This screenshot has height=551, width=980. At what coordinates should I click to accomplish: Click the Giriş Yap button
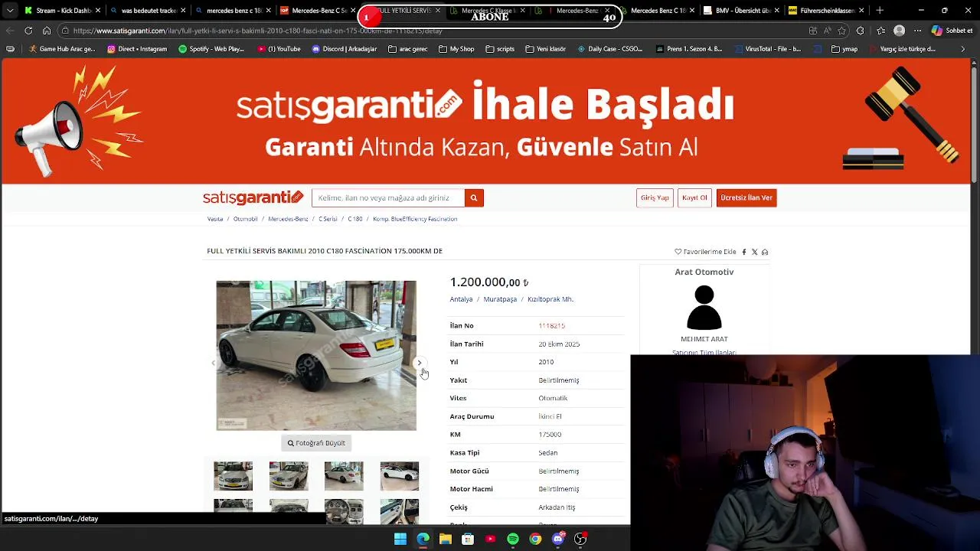coord(655,197)
